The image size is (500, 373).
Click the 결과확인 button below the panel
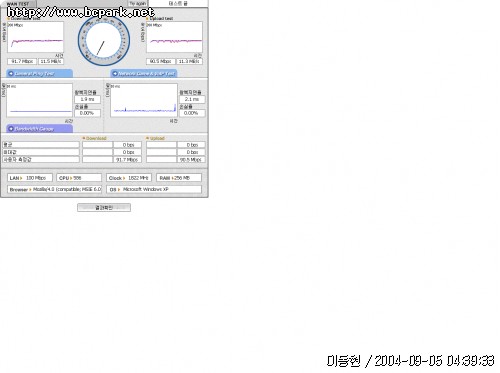coord(104,208)
